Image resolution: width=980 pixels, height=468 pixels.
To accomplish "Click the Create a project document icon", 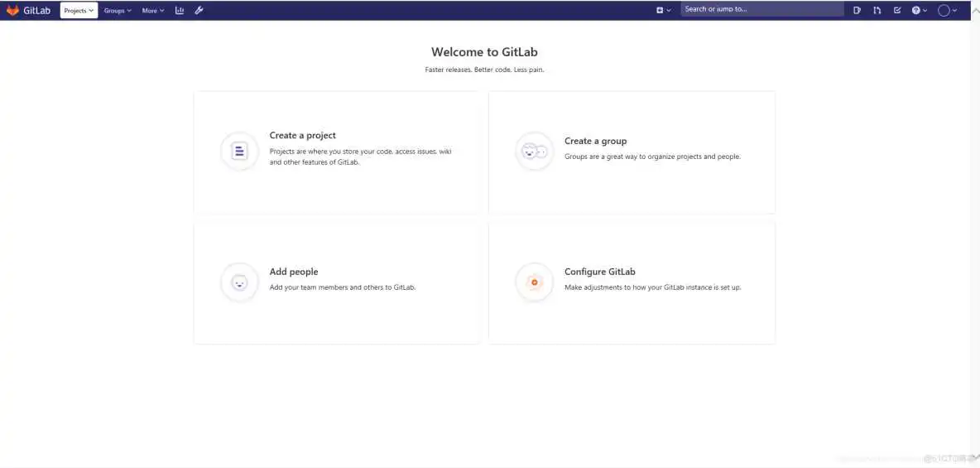I will [x=239, y=151].
